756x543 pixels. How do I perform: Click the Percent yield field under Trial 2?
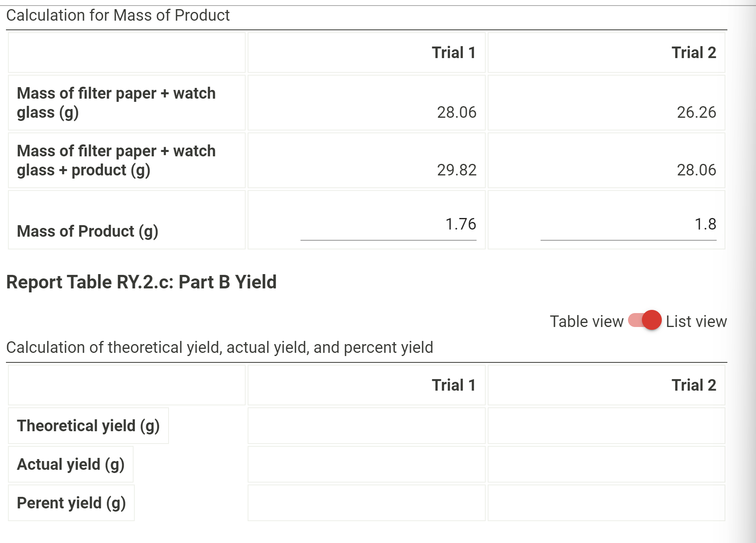pos(606,502)
